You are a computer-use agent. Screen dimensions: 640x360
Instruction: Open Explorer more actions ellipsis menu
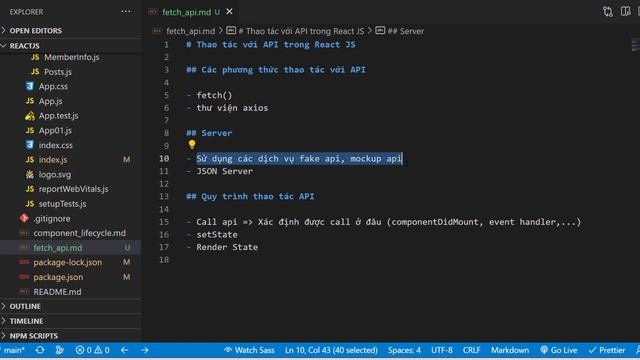[126, 11]
